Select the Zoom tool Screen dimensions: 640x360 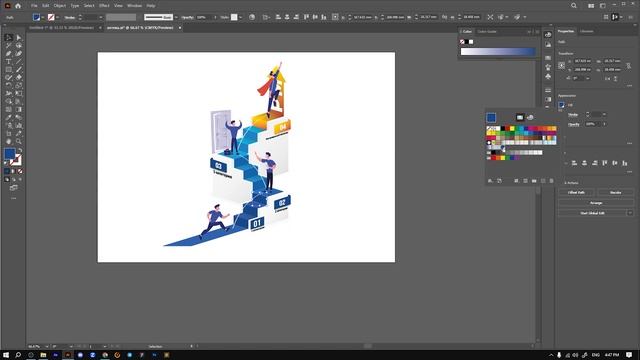click(19, 141)
